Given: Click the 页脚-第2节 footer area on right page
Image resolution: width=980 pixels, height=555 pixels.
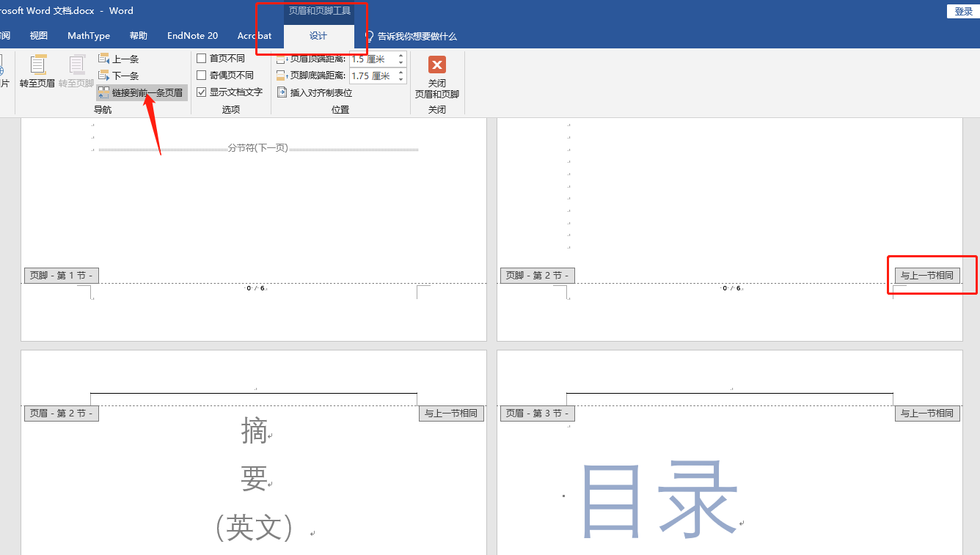Looking at the screenshot, I should pyautogui.click(x=537, y=275).
